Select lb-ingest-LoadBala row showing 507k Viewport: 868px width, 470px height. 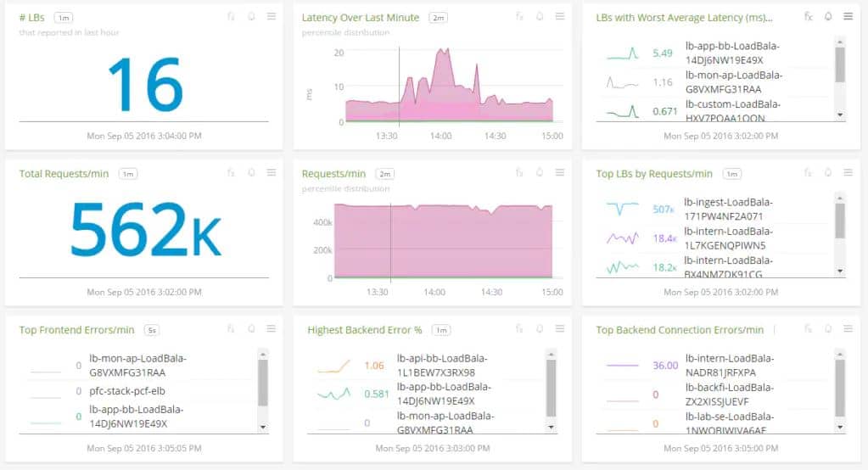click(714, 210)
